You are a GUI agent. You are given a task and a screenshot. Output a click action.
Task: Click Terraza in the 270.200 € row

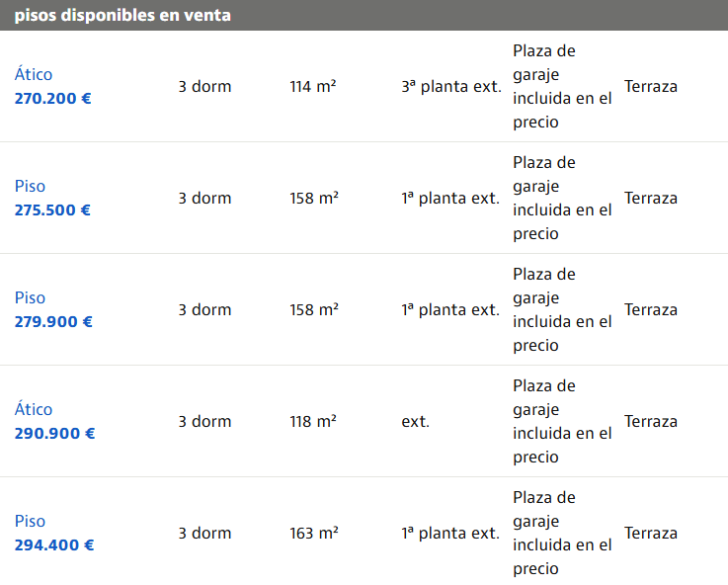[x=651, y=86]
